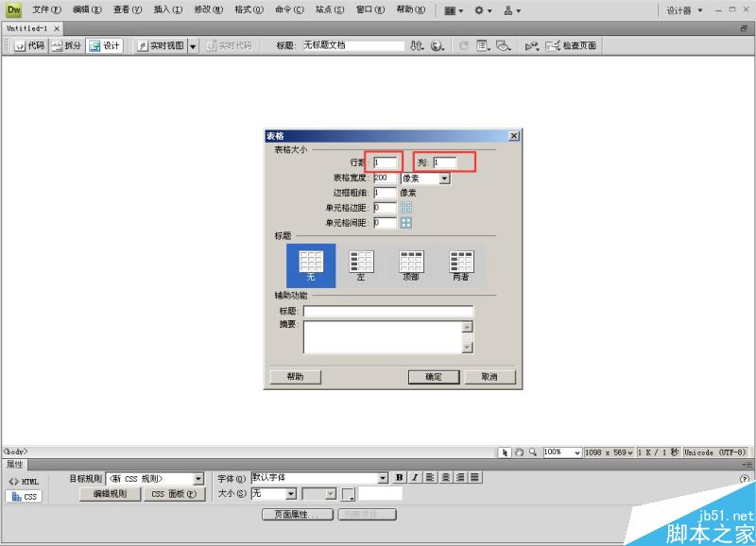Select the Zoom magnifier tool in status bar
756x546 pixels.
[533, 452]
